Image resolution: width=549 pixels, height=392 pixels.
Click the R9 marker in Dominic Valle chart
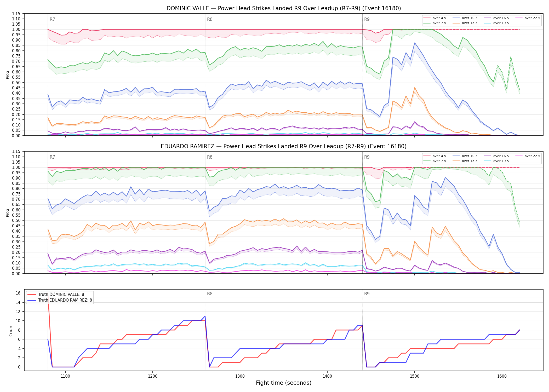(367, 19)
